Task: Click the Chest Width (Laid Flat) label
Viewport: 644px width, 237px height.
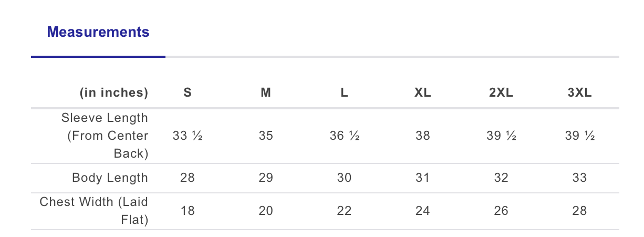Action: click(95, 211)
